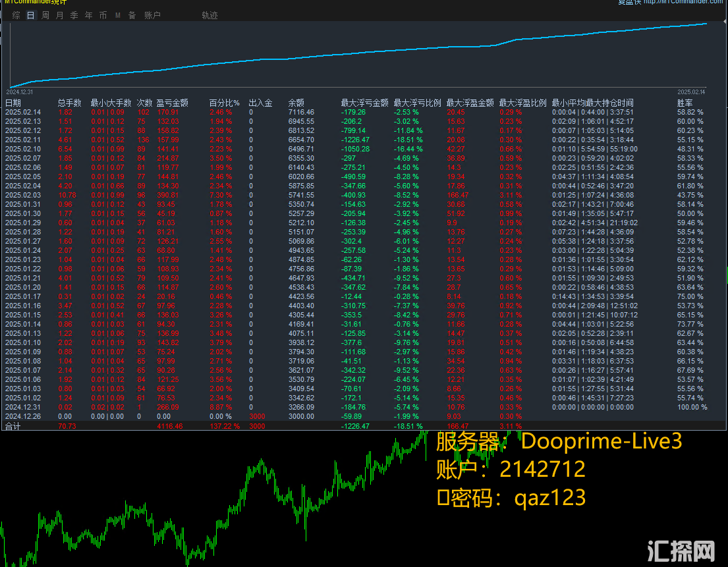The image size is (728, 567).
Task: Switch to the 综 summary tab
Action: point(16,15)
